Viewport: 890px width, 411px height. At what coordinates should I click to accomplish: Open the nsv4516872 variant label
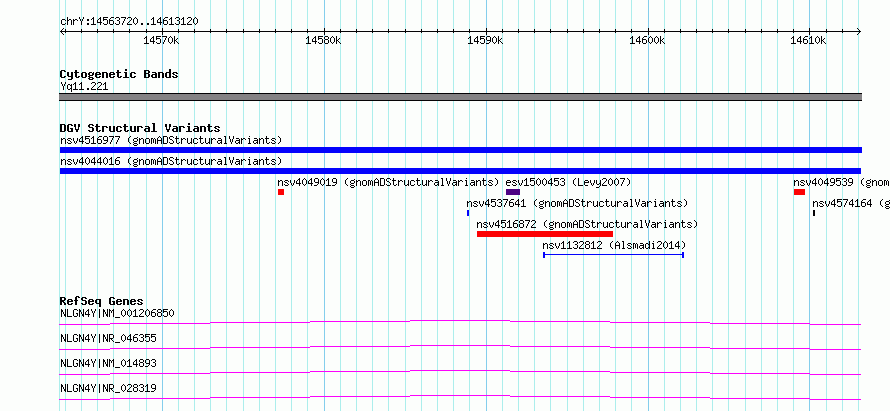coord(587,224)
